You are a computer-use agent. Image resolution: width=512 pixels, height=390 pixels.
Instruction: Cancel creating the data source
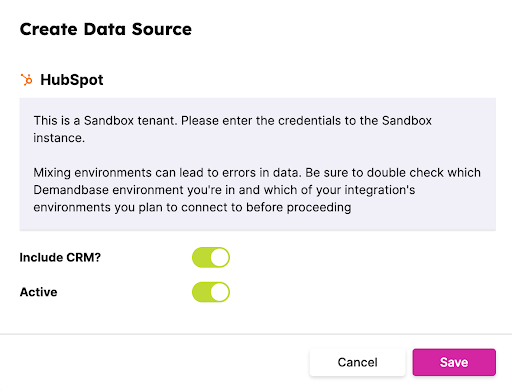click(x=357, y=362)
